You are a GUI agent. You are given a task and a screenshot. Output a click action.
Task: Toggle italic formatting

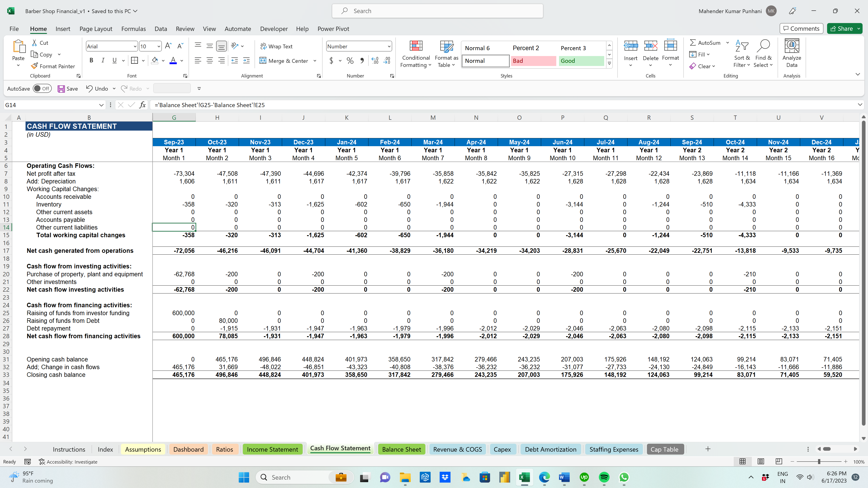[x=103, y=60]
